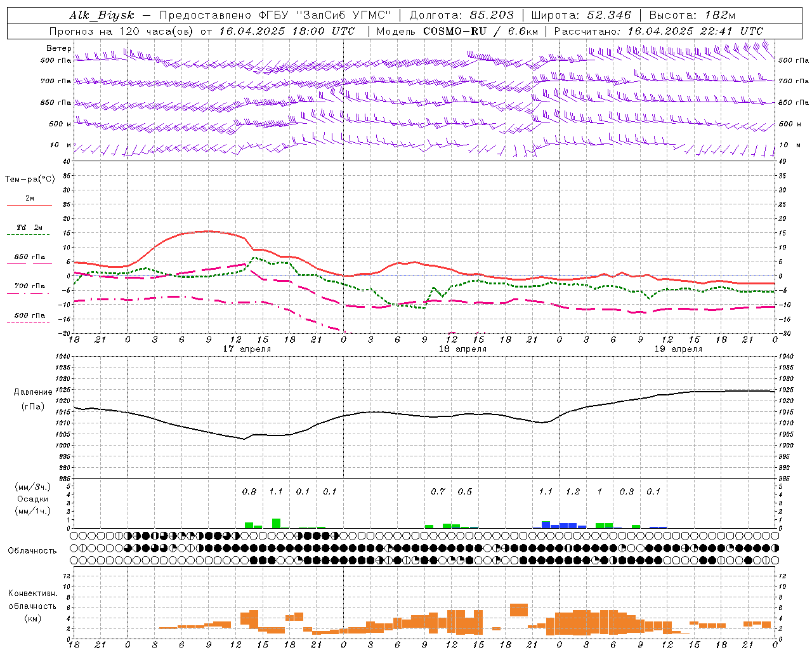Click the 0.8 precipitation amount value
The height and width of the screenshot is (650, 812).
(249, 492)
